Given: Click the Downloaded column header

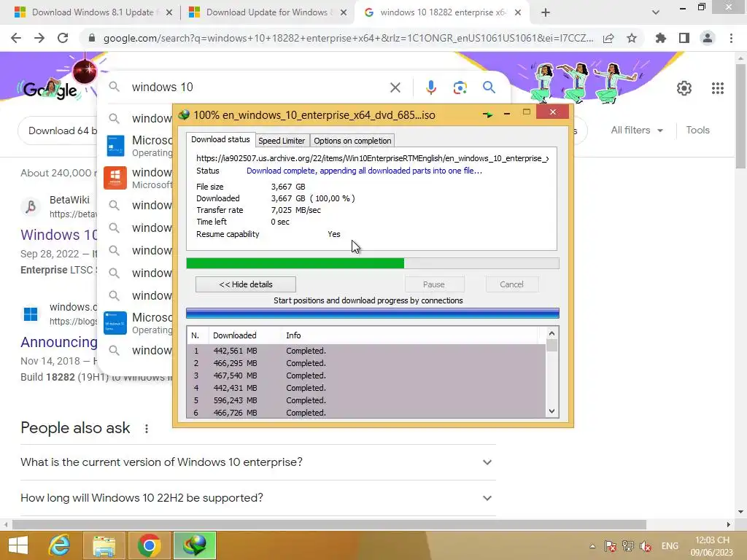Looking at the screenshot, I should click(x=245, y=335).
